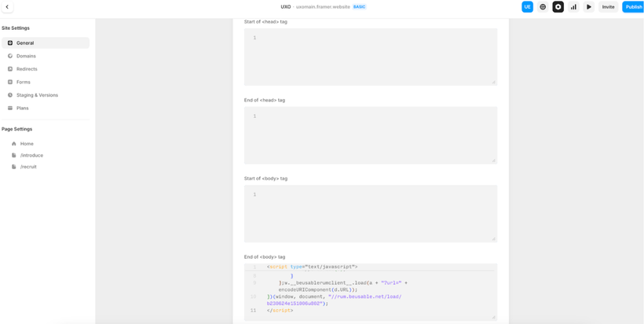The width and height of the screenshot is (644, 324).
Task: Open the settings gear icon
Action: point(558,7)
